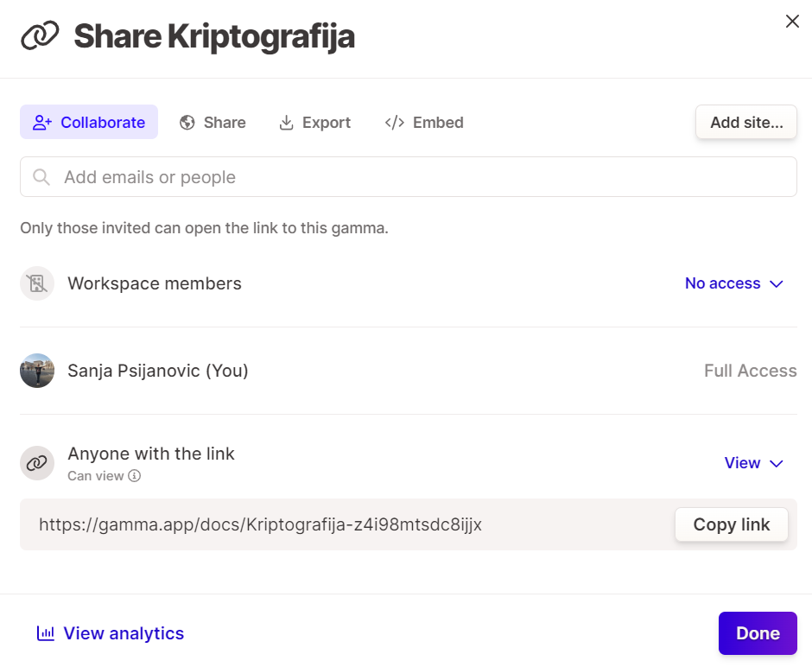Focus the Add emails or people field

click(423, 177)
